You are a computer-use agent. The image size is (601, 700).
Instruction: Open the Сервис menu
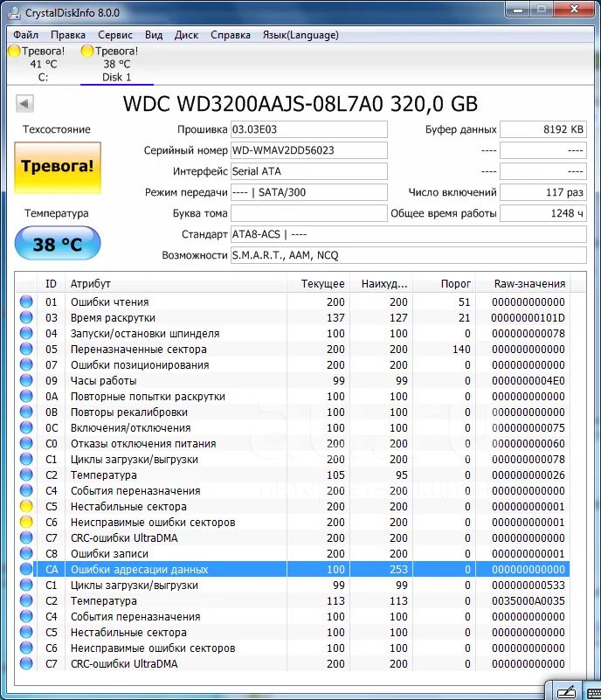(x=115, y=35)
